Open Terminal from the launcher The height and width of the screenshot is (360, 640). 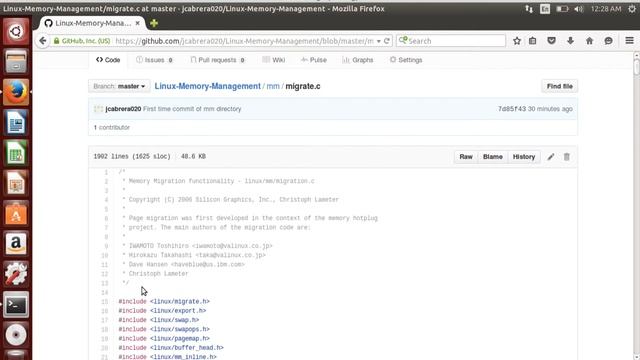click(16, 304)
